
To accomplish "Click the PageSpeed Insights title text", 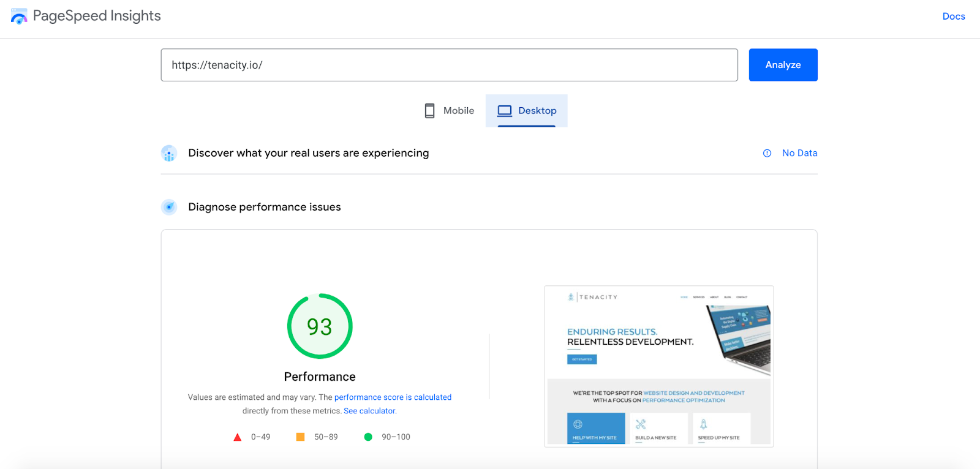I will [x=97, y=16].
